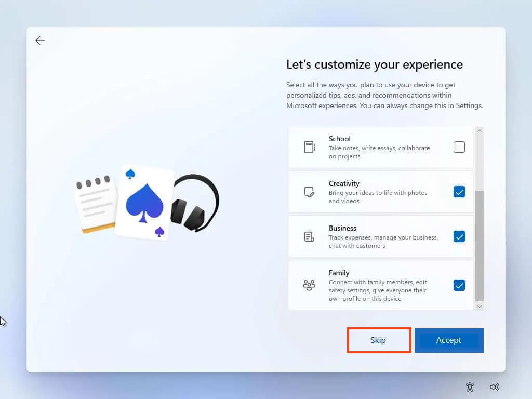Screen dimensions: 532x399
Task: Click the Creativity pen icon
Action: coord(309,192)
